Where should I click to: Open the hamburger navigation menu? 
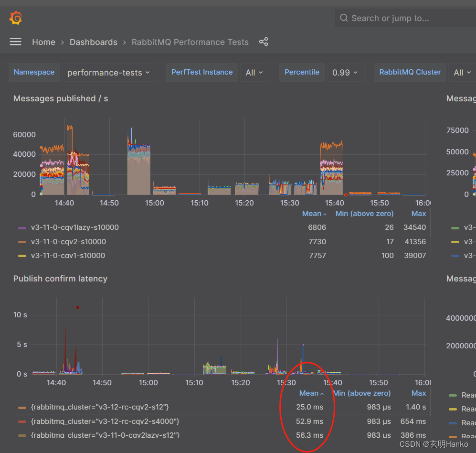coord(15,42)
